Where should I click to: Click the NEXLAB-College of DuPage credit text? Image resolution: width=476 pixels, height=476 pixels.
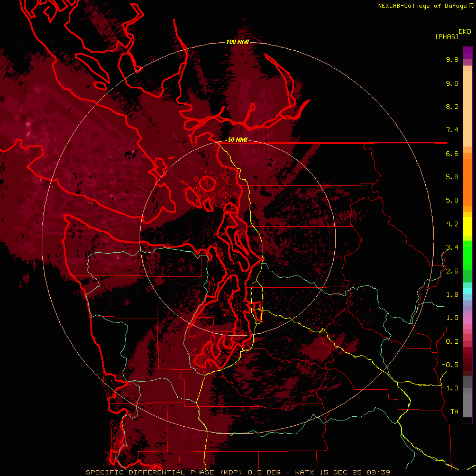coord(424,6)
